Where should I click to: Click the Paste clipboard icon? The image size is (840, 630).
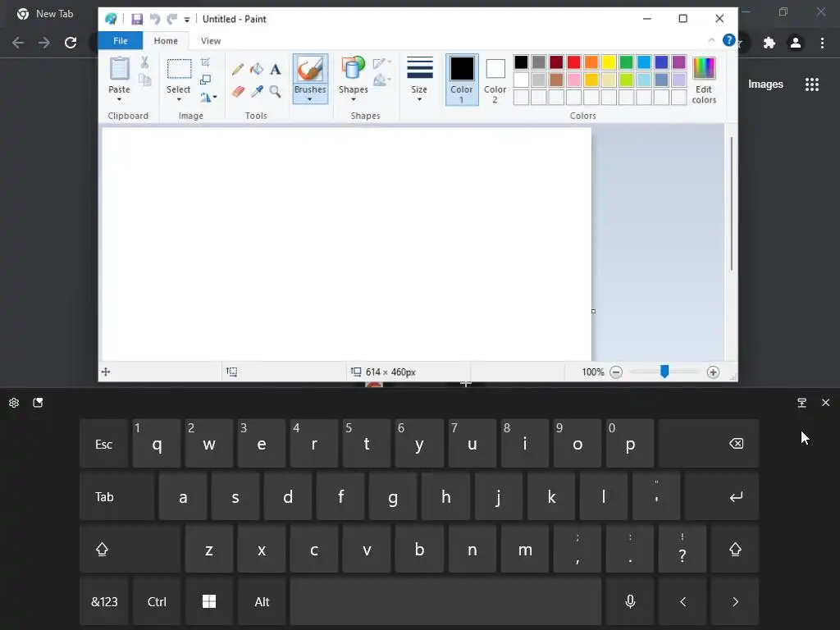(119, 69)
